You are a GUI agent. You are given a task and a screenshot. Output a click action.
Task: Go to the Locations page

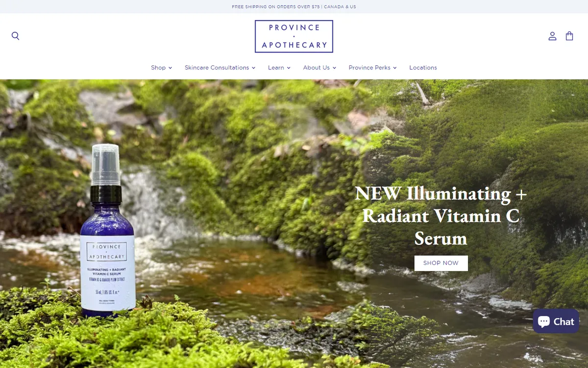(423, 68)
